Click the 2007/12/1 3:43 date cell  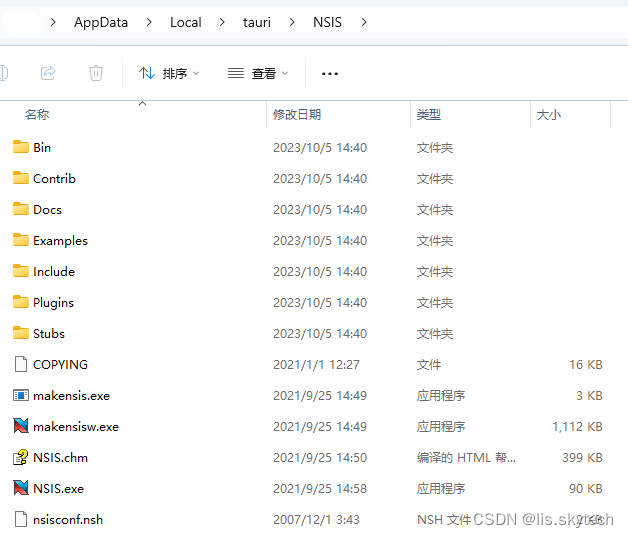316,520
